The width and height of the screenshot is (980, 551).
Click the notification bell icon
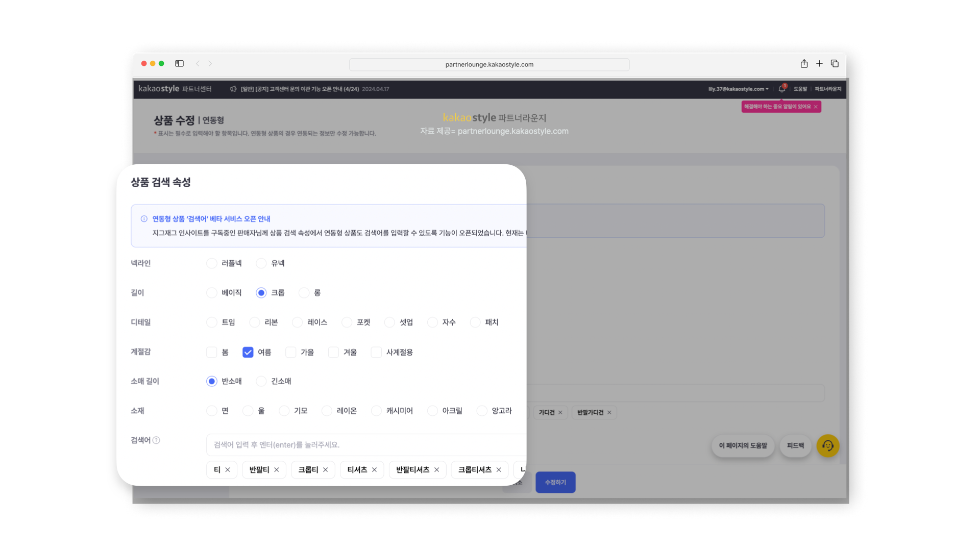click(x=781, y=88)
